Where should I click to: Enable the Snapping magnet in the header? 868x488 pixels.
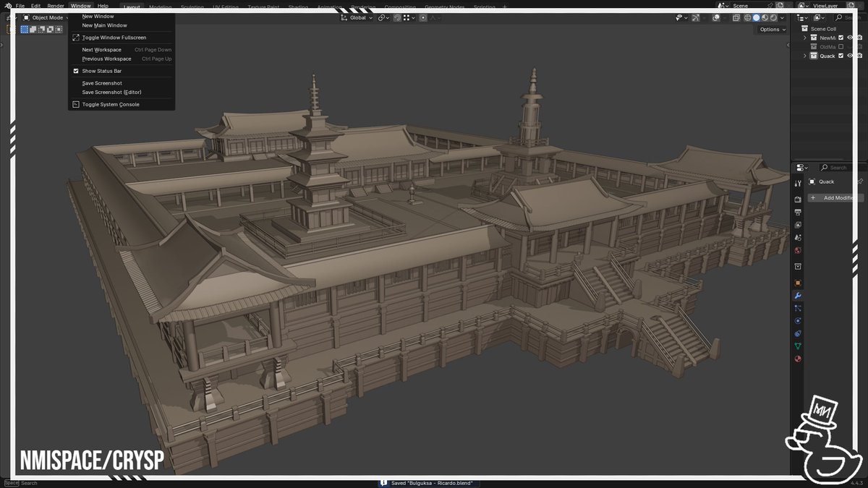(396, 18)
